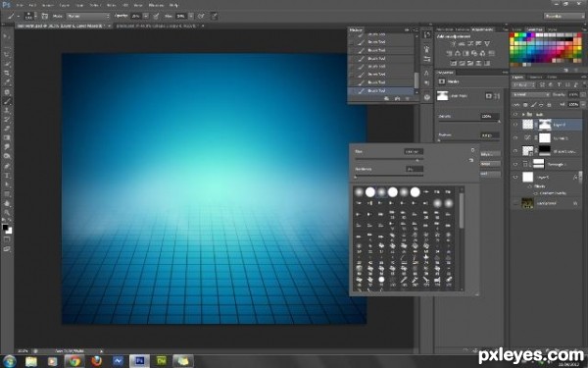Viewport: 588px width, 368px height.
Task: Adjust the brush Size slider in preset picker
Action: 389,159
